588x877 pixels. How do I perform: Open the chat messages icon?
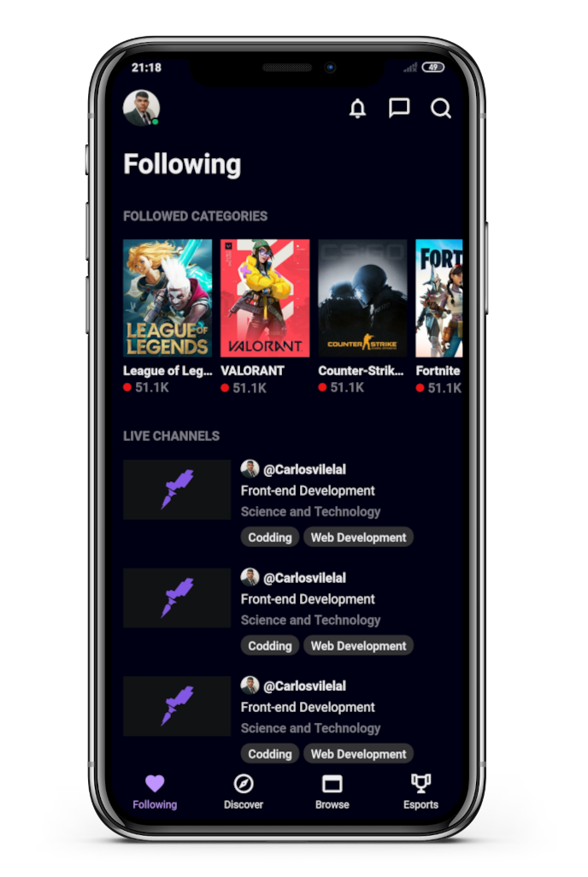tap(399, 108)
